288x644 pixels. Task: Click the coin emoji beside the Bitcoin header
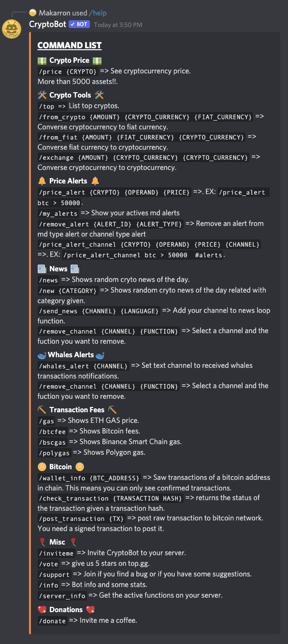coord(43,466)
